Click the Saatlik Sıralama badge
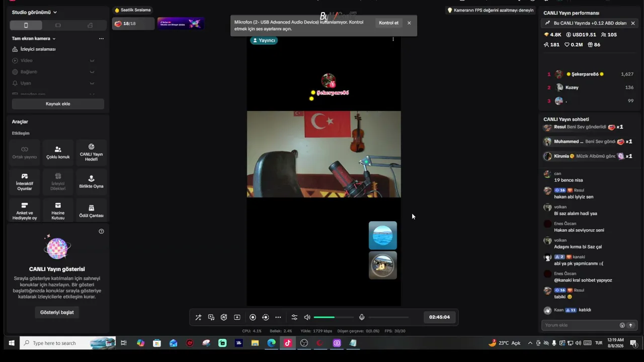644x362 pixels. (x=132, y=10)
